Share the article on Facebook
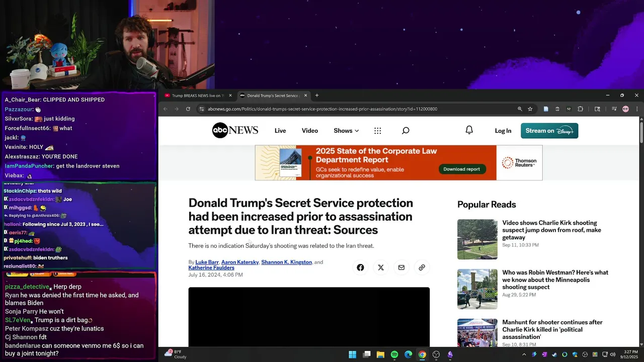Screen dimensions: 644x362 360,267
